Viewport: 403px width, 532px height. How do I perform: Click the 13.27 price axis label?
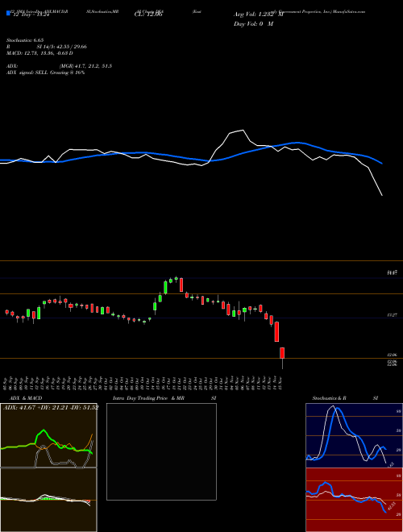click(x=392, y=315)
